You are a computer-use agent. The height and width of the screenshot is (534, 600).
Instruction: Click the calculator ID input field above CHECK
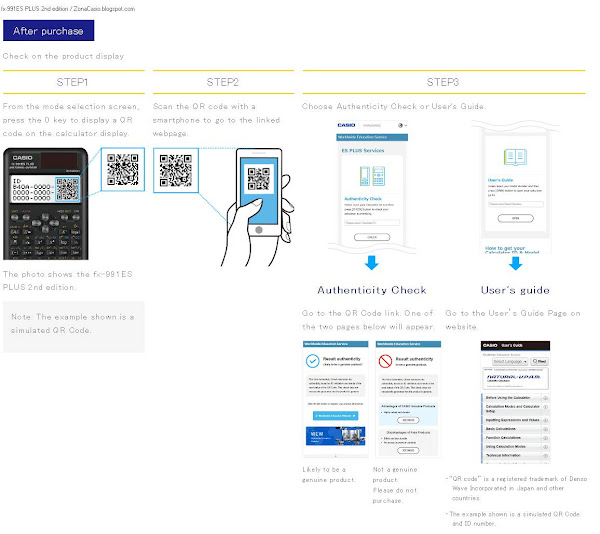coord(372,223)
